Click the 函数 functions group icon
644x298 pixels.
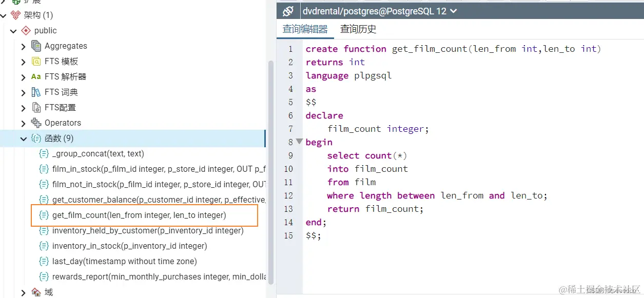pos(36,138)
